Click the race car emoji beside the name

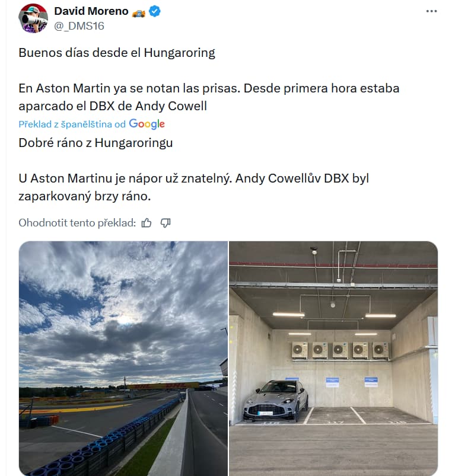pyautogui.click(x=138, y=11)
